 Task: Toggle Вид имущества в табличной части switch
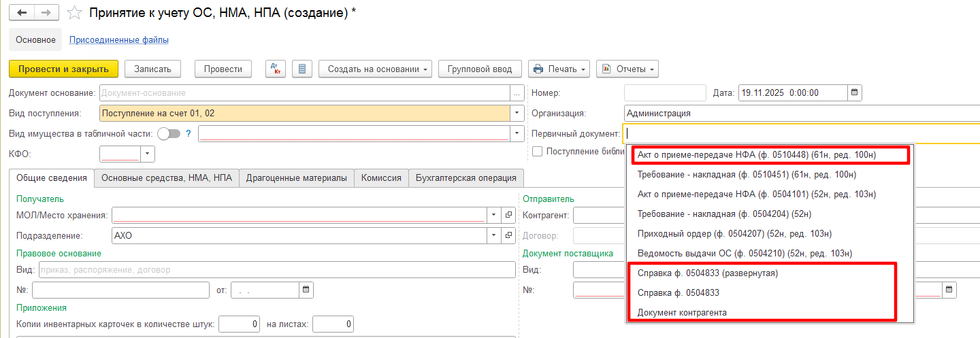click(x=169, y=134)
